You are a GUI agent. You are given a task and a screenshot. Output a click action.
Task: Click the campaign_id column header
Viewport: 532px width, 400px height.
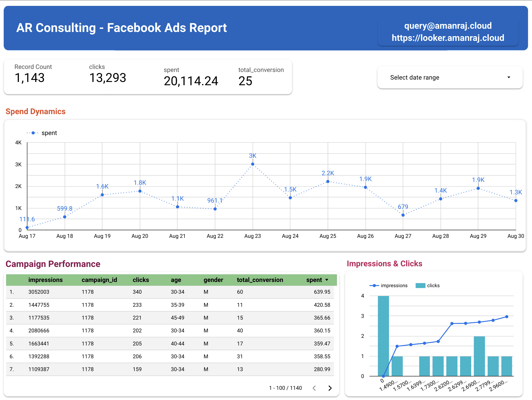coord(99,280)
